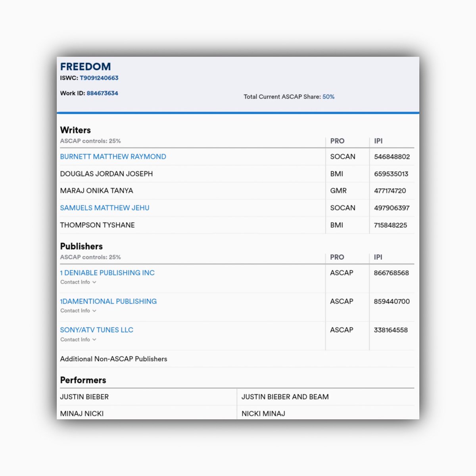This screenshot has height=476, width=476.
Task: Open writer SAMUELS MATTHEW JEHU
Action: (x=105, y=208)
